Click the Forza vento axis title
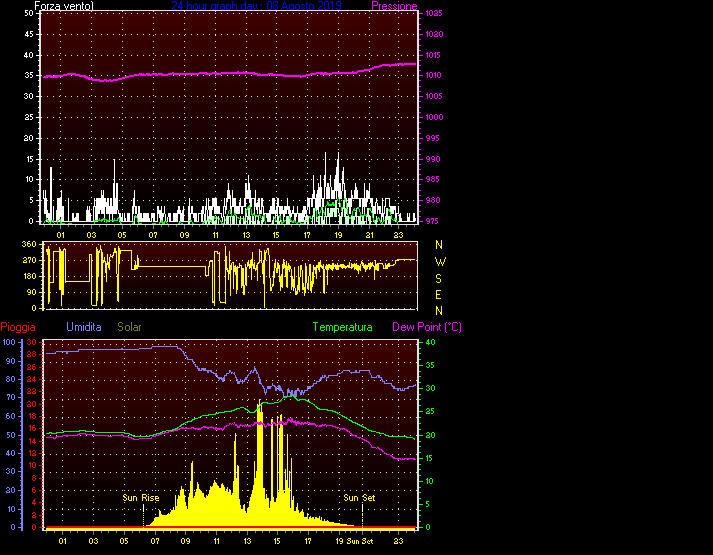The width and height of the screenshot is (713, 555). tap(64, 6)
